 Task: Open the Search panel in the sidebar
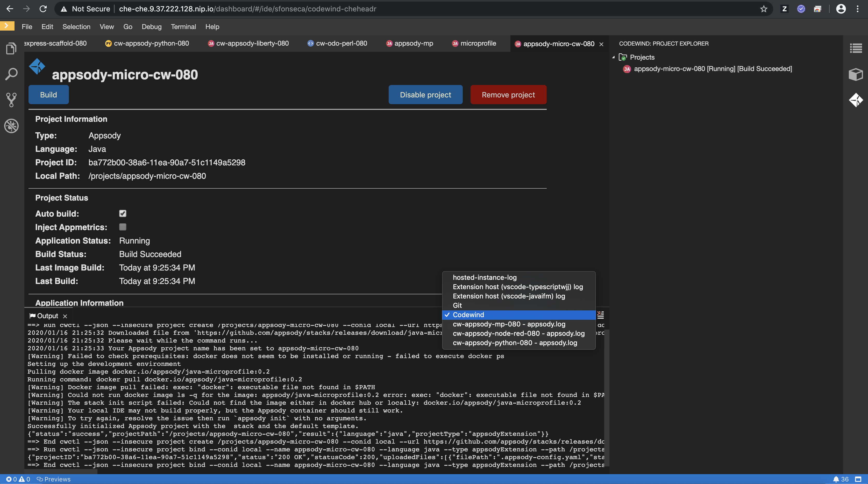pos(11,74)
